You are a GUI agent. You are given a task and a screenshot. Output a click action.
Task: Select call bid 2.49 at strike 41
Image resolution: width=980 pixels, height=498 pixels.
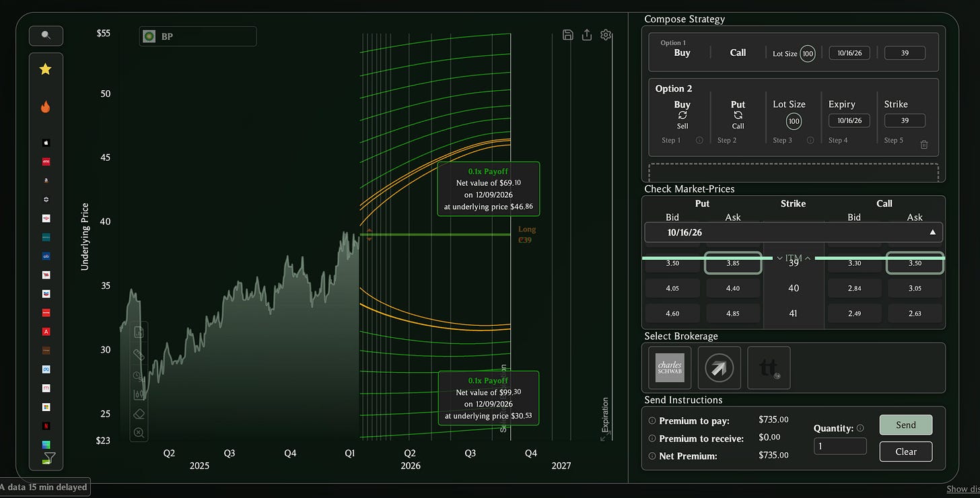coord(854,314)
